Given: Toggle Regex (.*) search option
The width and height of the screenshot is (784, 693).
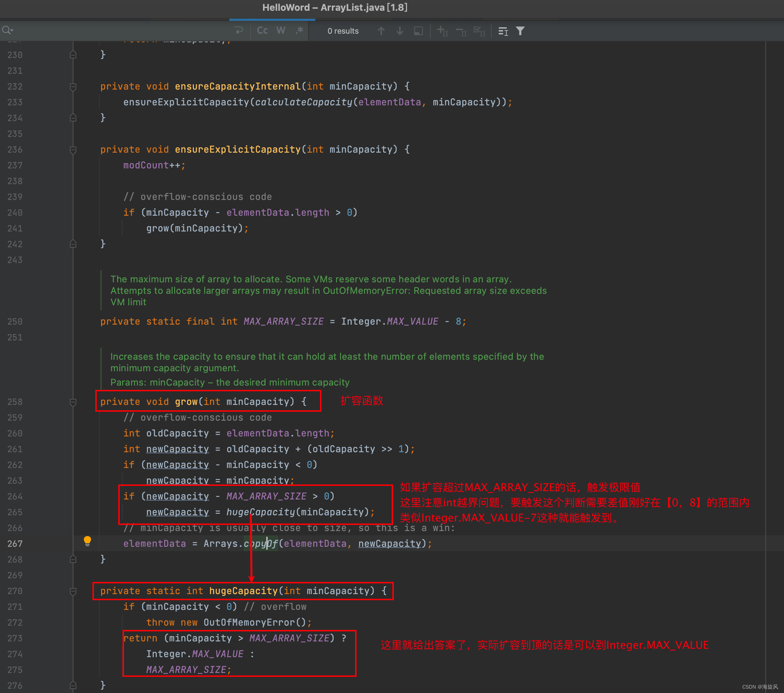Looking at the screenshot, I should click(299, 31).
